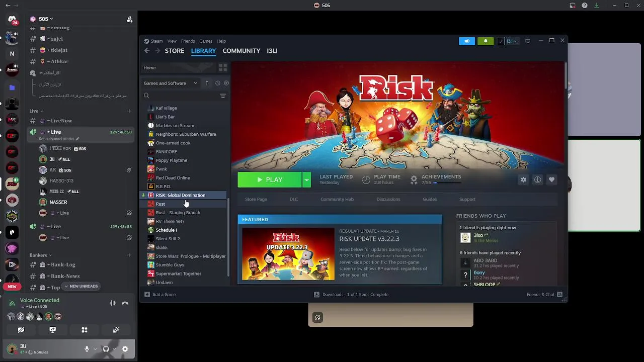Screen dimensions: 644x362
Task: Expand the arrow beside PLAY button
Action: coord(306,179)
